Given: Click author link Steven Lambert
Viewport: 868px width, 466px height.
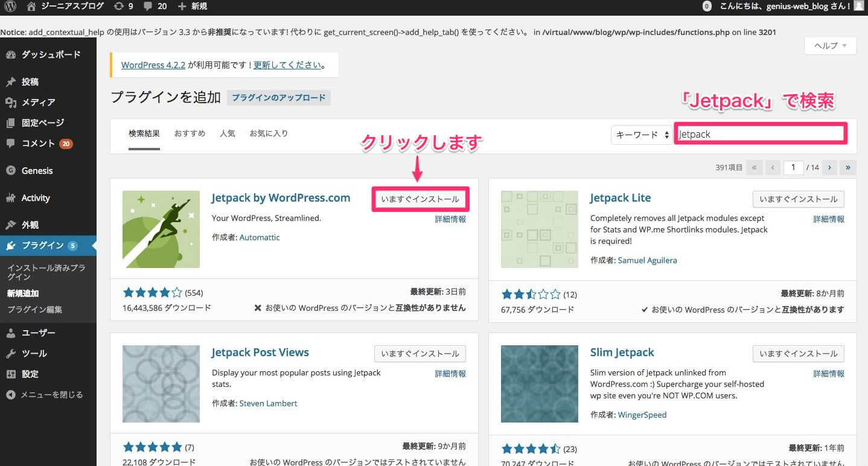Looking at the screenshot, I should (x=268, y=403).
